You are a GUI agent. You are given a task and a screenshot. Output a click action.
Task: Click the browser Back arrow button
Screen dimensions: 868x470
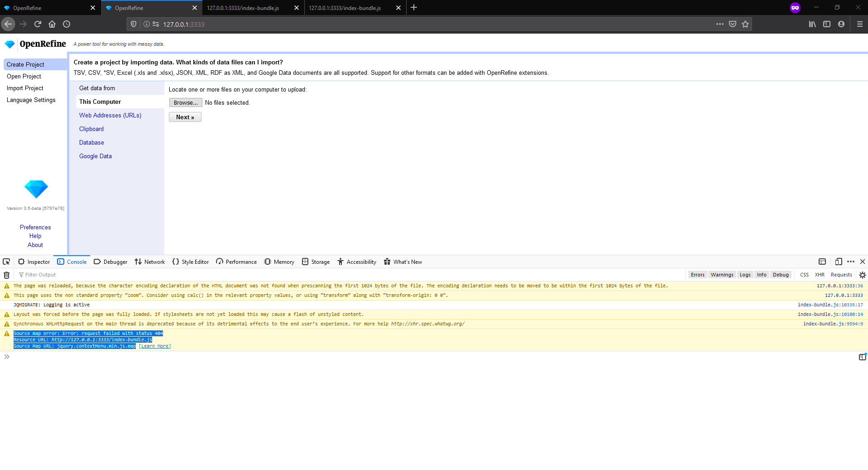click(x=8, y=24)
